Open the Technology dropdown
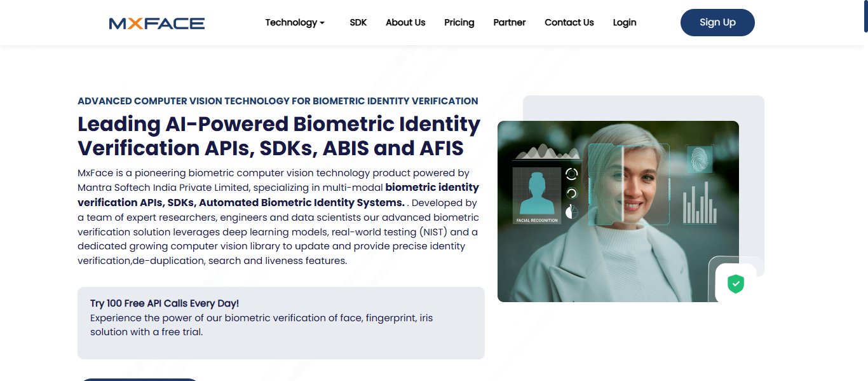 tap(295, 22)
